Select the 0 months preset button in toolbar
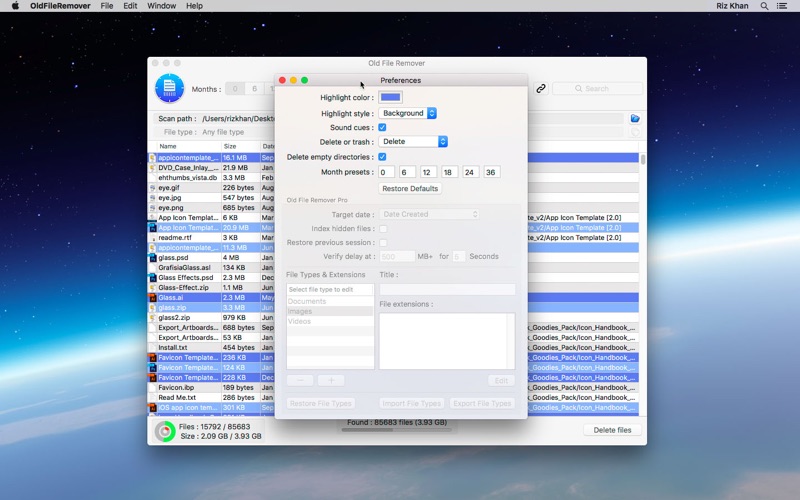 235,89
